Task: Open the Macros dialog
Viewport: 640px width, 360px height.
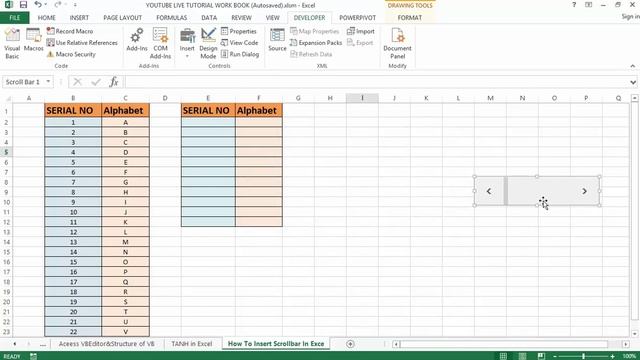Action: [x=33, y=40]
